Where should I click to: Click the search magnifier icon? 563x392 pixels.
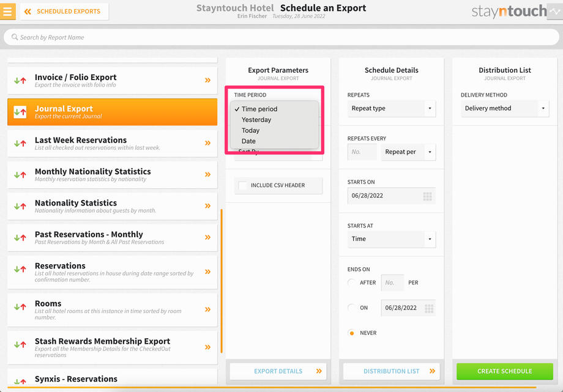pos(14,37)
